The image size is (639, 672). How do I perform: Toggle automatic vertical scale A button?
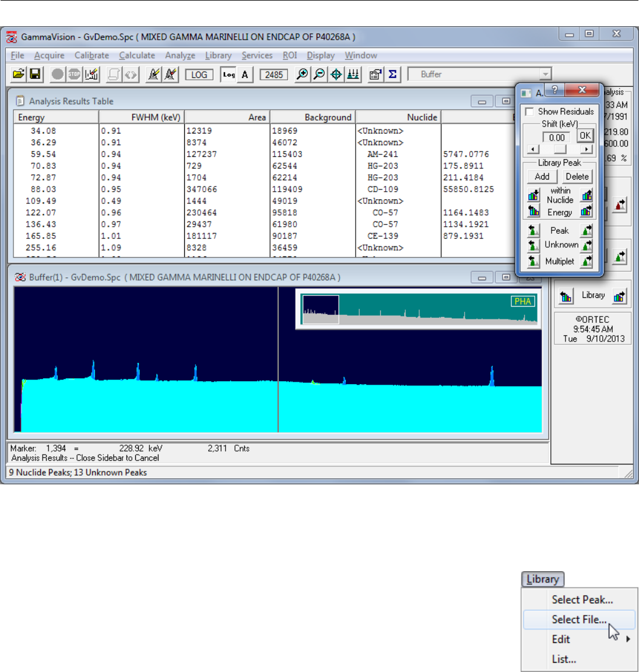tap(245, 75)
